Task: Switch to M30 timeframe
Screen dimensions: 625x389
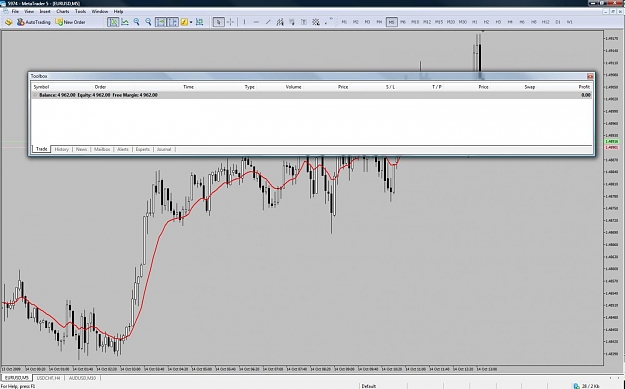Action: click(x=463, y=22)
